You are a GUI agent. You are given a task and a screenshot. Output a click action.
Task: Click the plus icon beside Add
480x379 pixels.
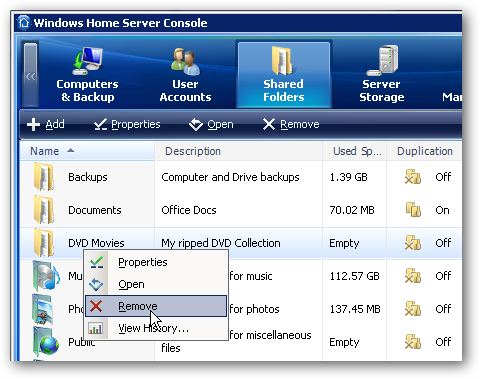click(x=33, y=124)
